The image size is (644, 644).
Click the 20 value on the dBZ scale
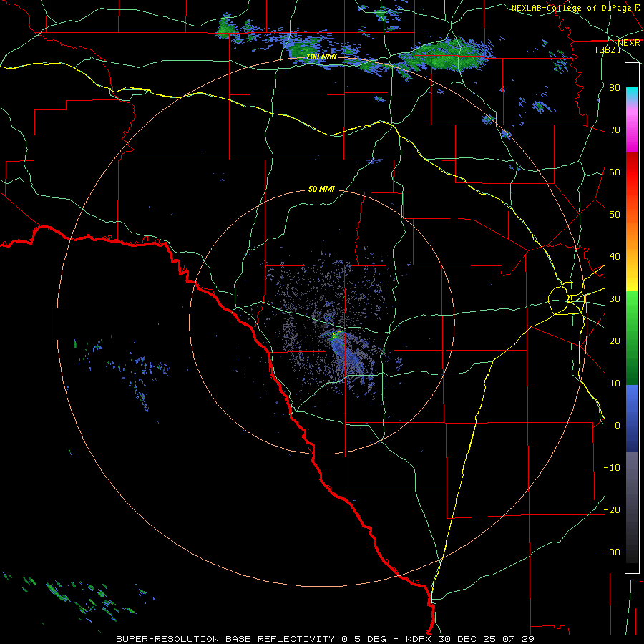coord(615,341)
